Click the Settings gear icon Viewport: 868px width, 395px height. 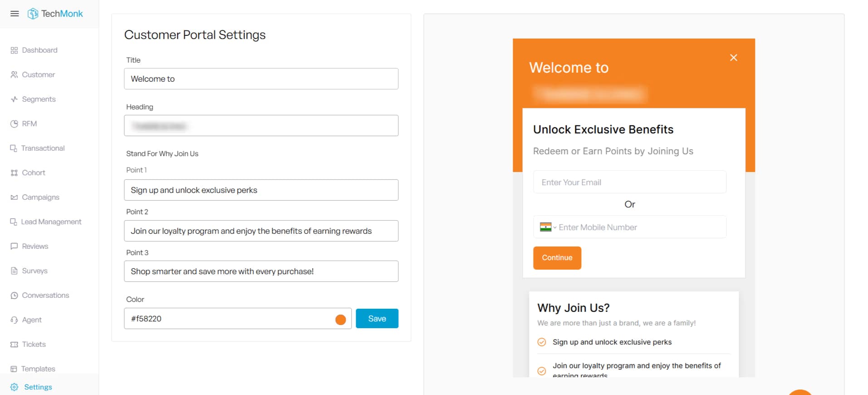(x=14, y=387)
